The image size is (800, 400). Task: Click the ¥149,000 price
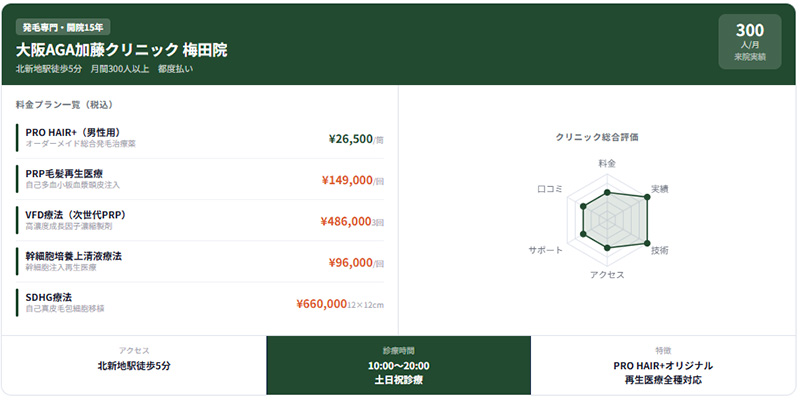pos(347,180)
